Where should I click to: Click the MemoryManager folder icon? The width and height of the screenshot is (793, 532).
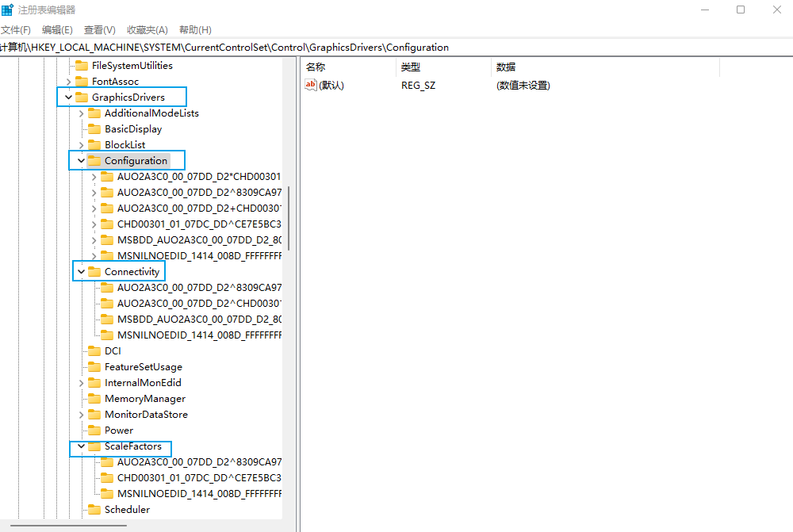click(x=94, y=399)
